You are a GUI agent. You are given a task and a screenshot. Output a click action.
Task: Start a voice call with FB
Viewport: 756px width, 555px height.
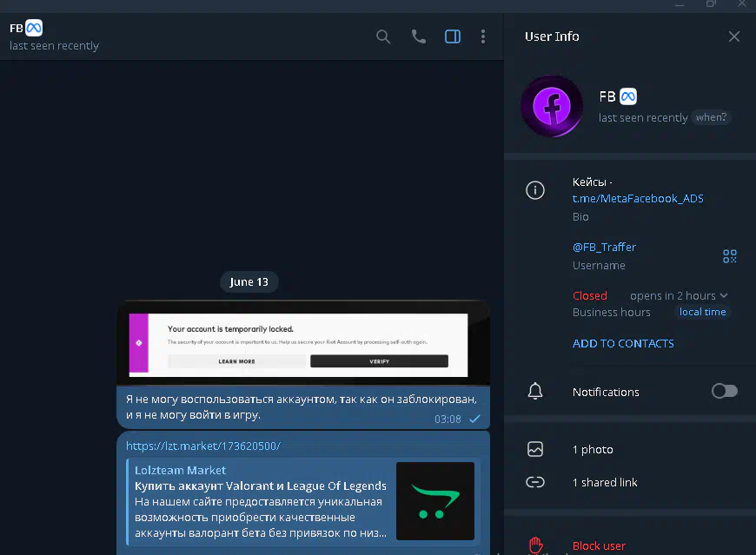[x=418, y=36]
